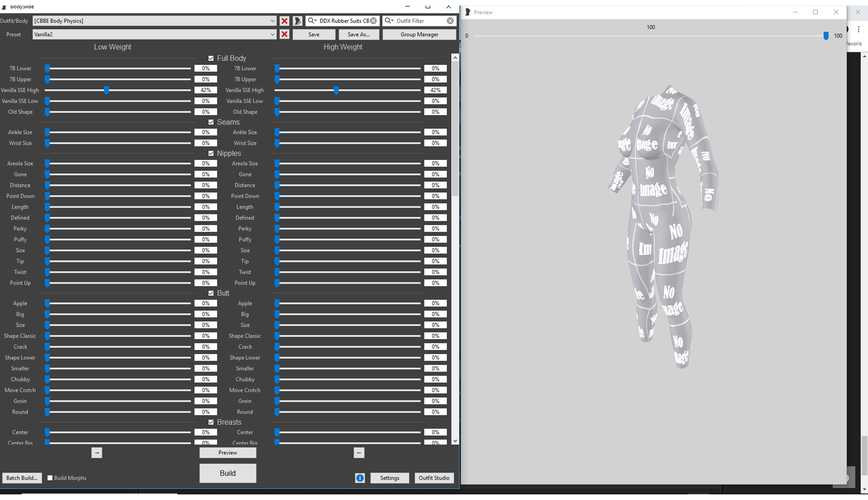The image size is (868, 500).
Task: Click the blue info icon next to Settings
Action: pos(360,478)
